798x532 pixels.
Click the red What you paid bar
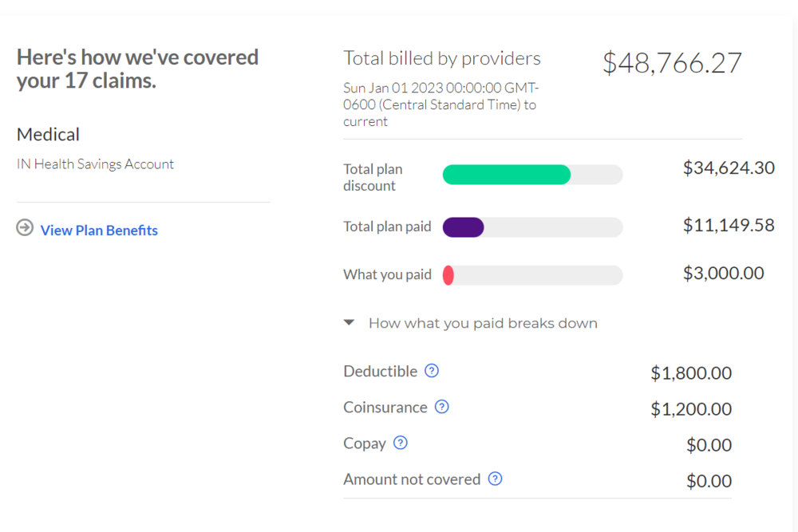[448, 275]
